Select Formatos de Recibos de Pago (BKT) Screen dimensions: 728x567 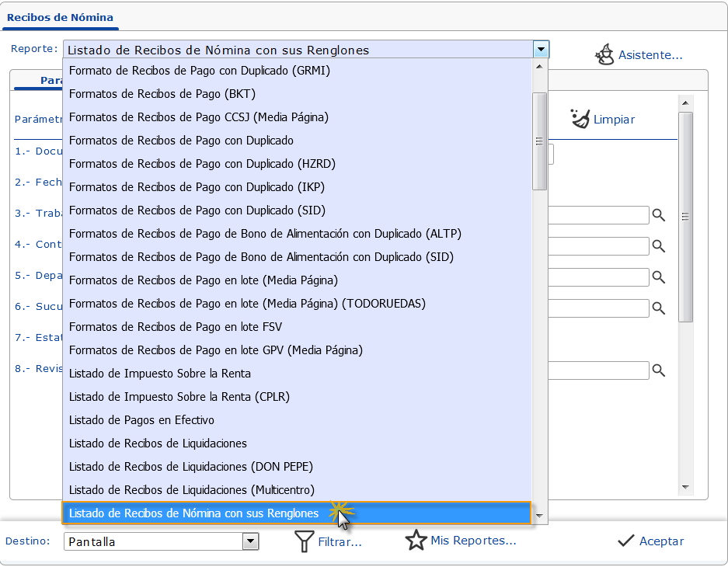162,94
